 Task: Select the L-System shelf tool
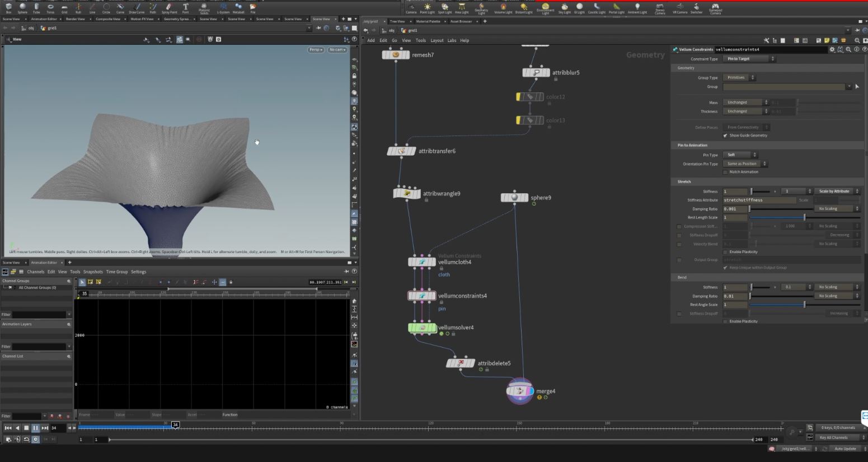coord(223,8)
